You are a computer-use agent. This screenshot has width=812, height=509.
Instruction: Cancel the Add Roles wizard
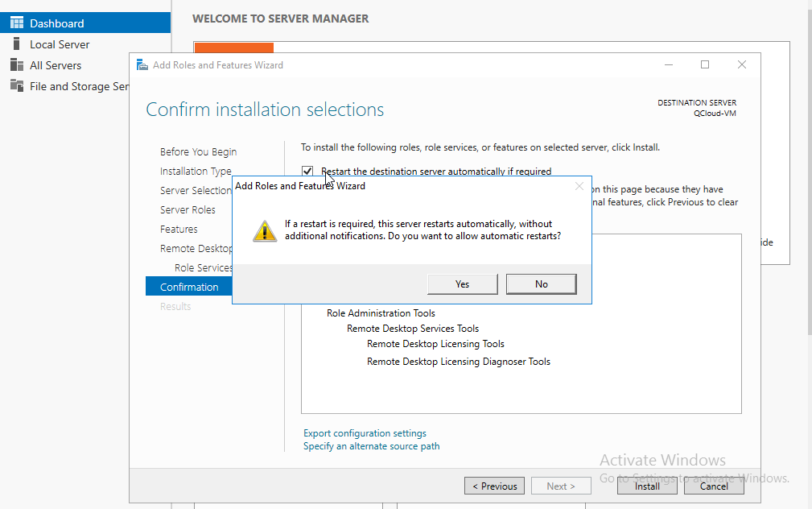pos(714,486)
